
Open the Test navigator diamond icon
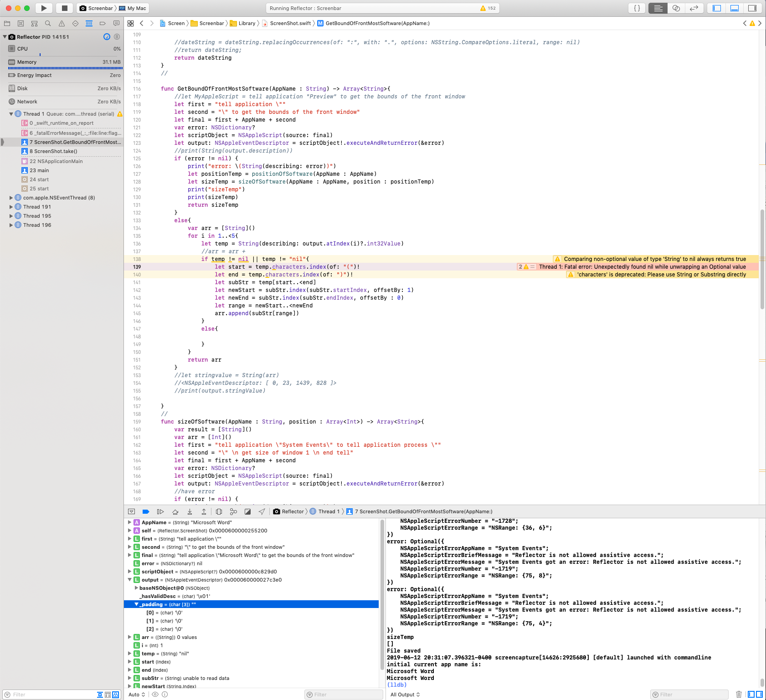click(x=75, y=23)
